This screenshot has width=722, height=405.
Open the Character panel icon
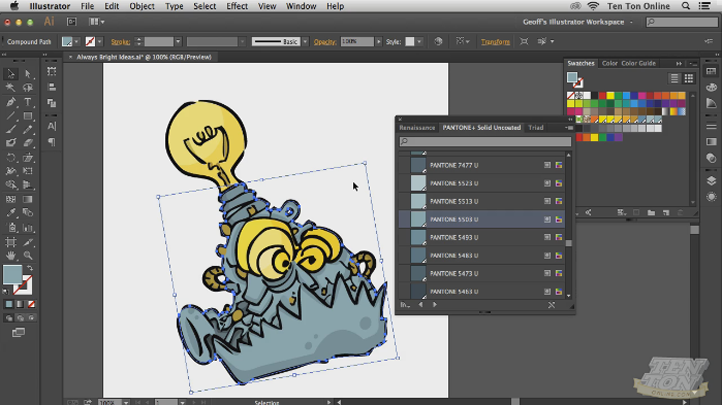coord(52,126)
